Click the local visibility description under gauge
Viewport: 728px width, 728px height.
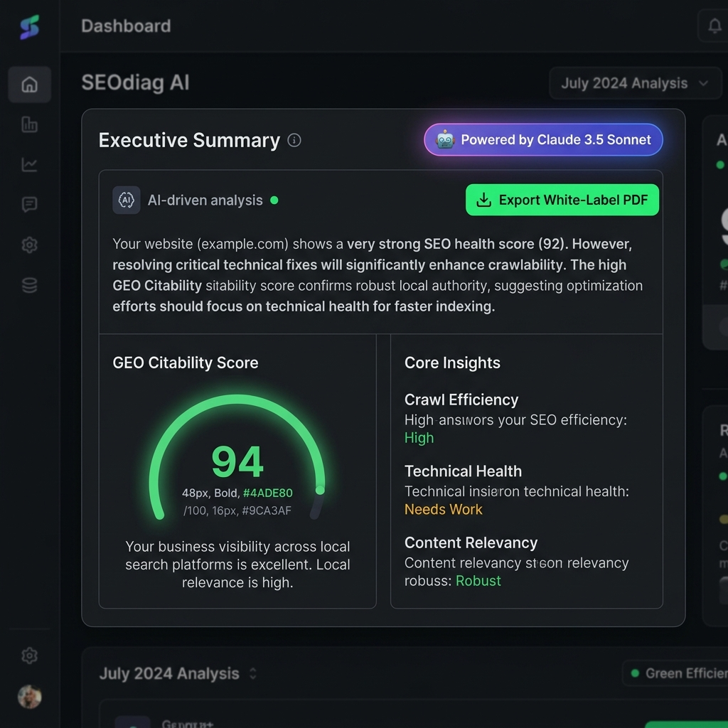pyautogui.click(x=237, y=564)
